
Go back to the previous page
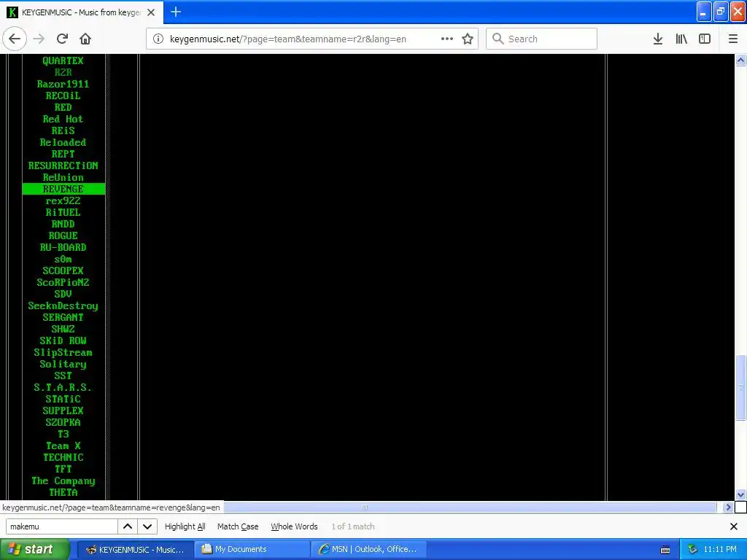click(15, 39)
